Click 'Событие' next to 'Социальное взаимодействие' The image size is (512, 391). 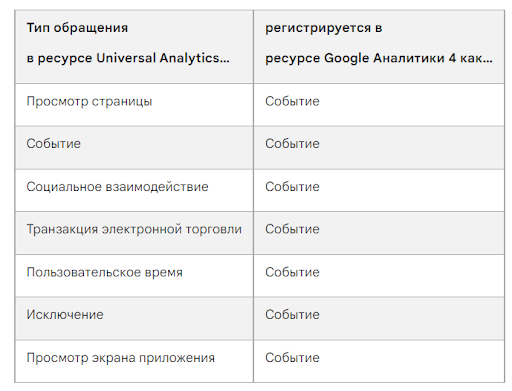(x=292, y=187)
